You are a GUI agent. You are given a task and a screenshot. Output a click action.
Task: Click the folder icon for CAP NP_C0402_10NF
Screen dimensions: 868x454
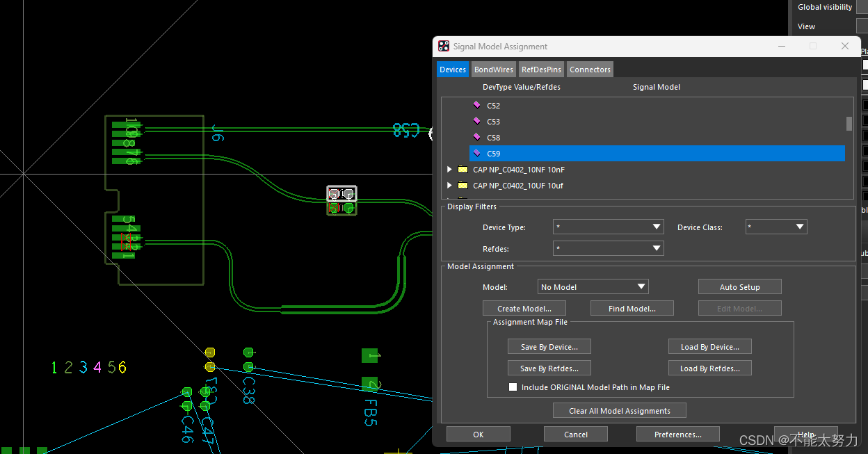tap(463, 170)
